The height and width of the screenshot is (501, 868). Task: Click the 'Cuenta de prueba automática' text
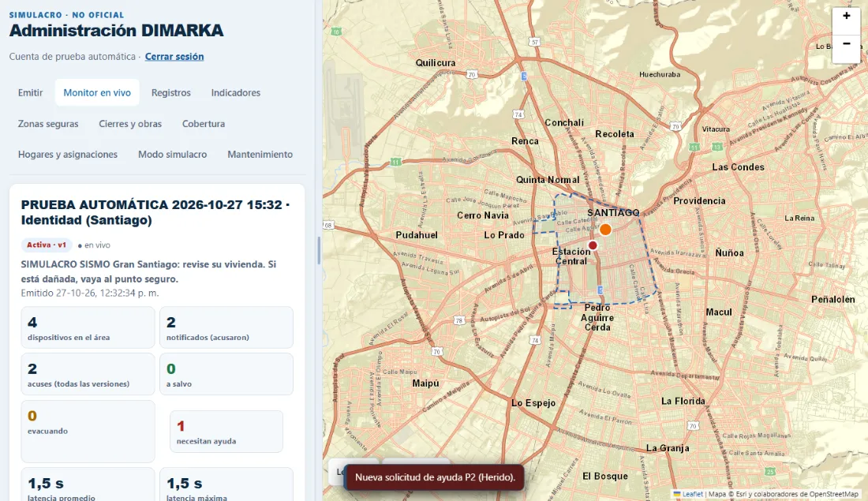pyautogui.click(x=73, y=57)
